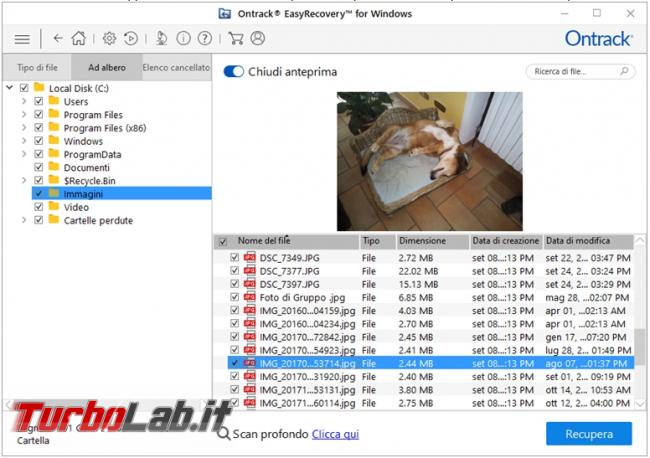
Task: Toggle the Chiudi anteprima switch
Action: coord(233,72)
